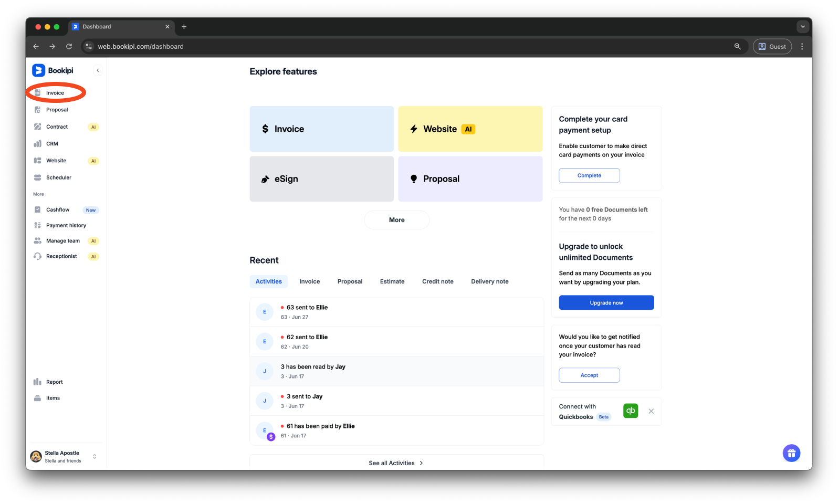
Task: Accept invoice read notifications
Action: [x=589, y=375]
